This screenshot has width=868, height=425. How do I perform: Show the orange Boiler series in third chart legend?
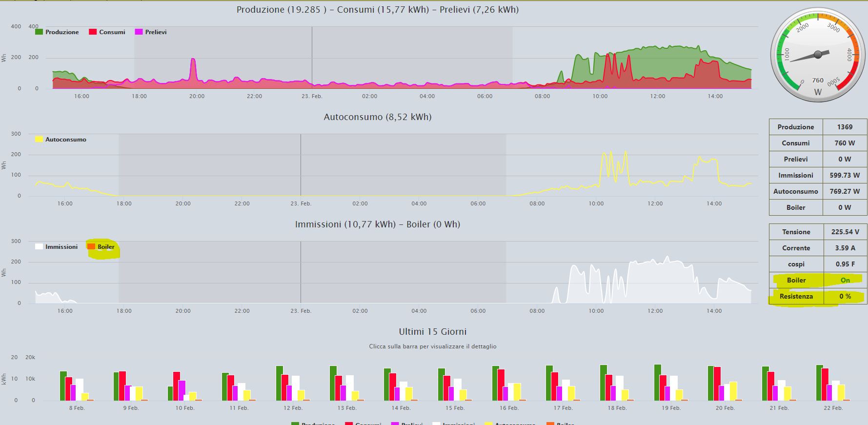tap(101, 246)
